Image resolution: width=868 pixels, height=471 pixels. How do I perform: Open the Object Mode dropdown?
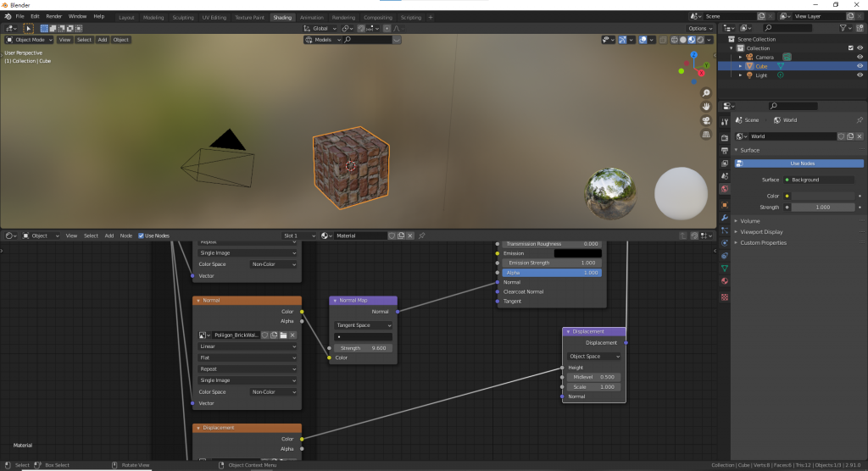point(30,40)
